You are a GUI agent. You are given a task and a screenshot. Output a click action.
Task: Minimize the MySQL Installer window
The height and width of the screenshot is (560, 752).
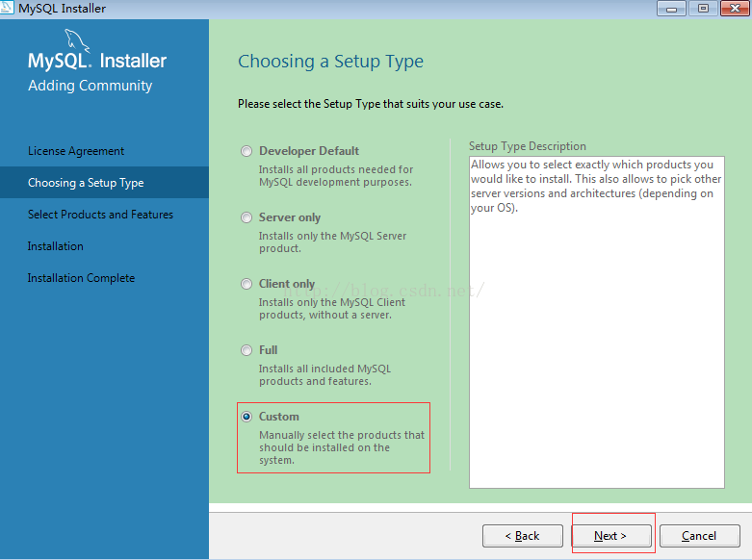671,9
